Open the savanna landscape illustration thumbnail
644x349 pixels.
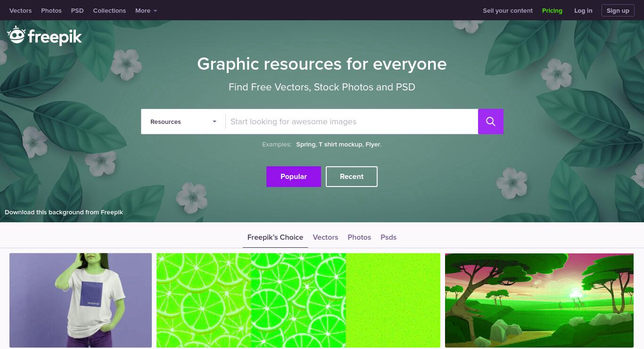tap(539, 300)
